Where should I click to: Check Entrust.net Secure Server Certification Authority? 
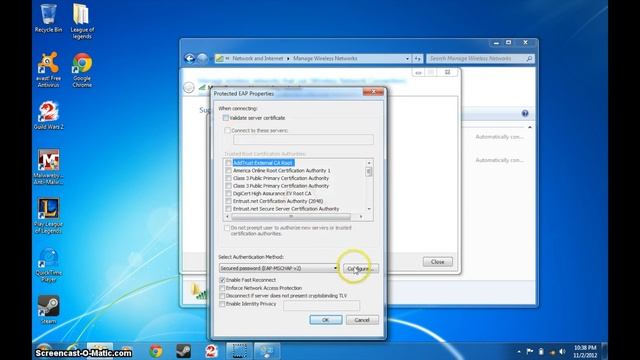click(x=229, y=209)
